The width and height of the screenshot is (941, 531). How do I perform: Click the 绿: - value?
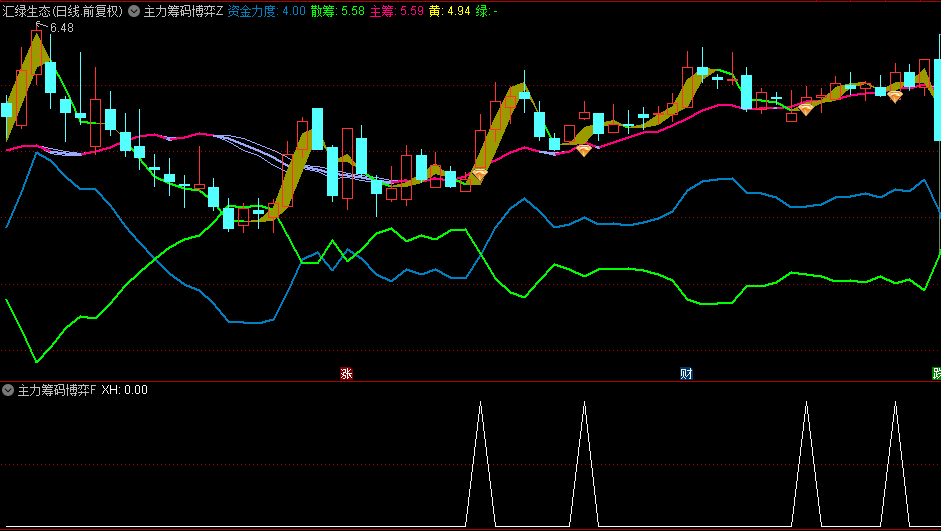click(x=486, y=11)
